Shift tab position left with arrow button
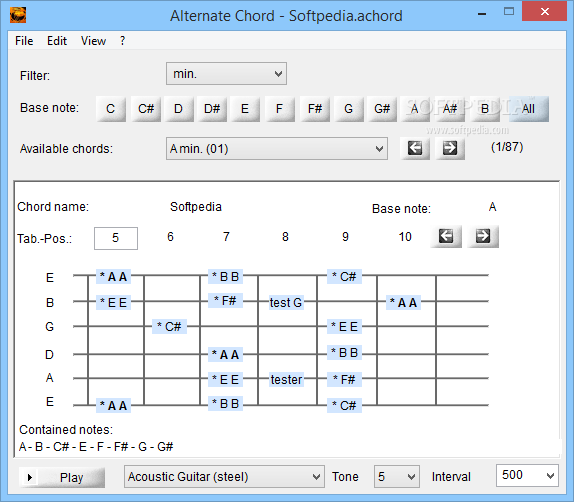Screen dimensions: 574x502 point(446,237)
